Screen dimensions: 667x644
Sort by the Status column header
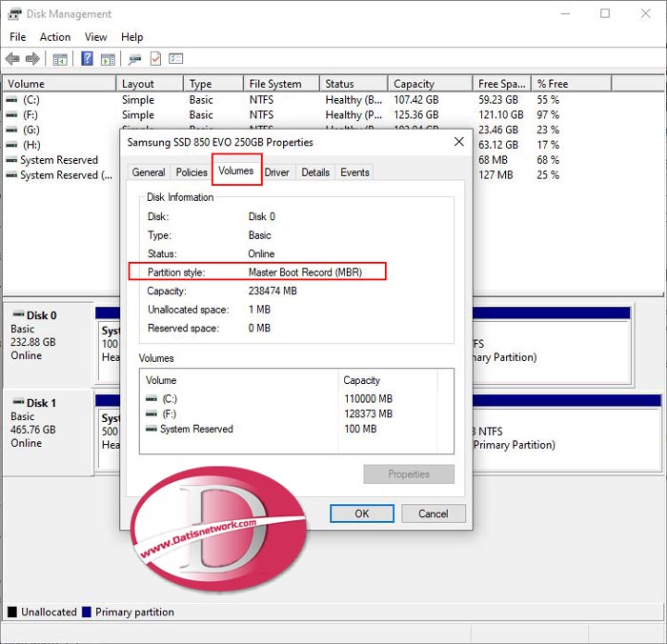coord(354,84)
